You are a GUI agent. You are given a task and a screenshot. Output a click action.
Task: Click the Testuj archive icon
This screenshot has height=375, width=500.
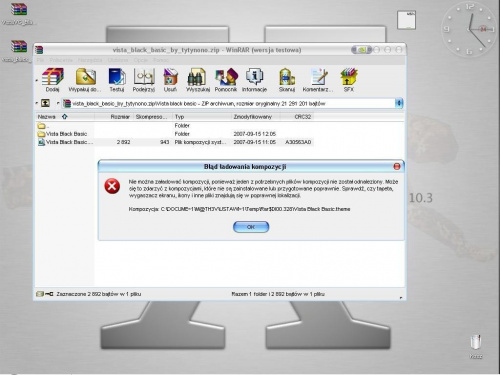point(117,80)
